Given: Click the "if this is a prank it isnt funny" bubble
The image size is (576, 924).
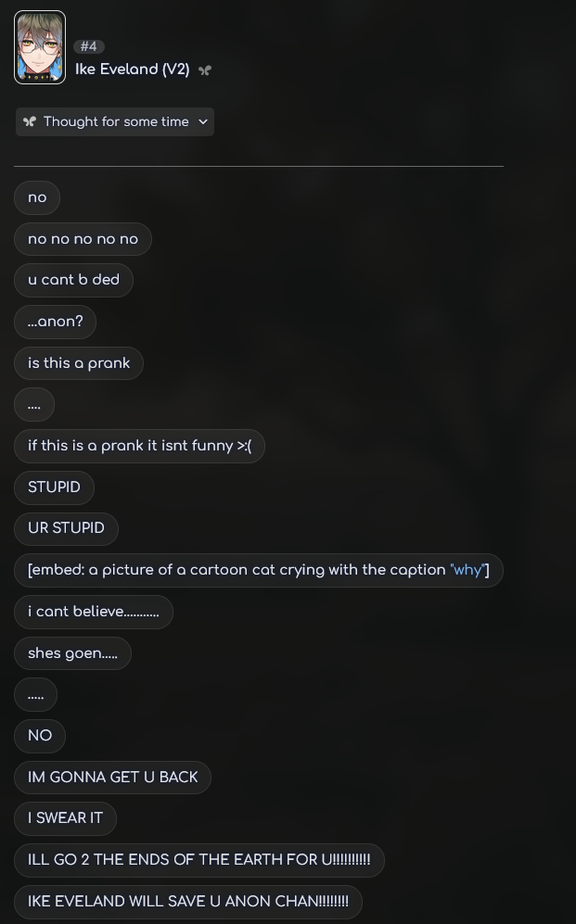Looking at the screenshot, I should tap(140, 446).
